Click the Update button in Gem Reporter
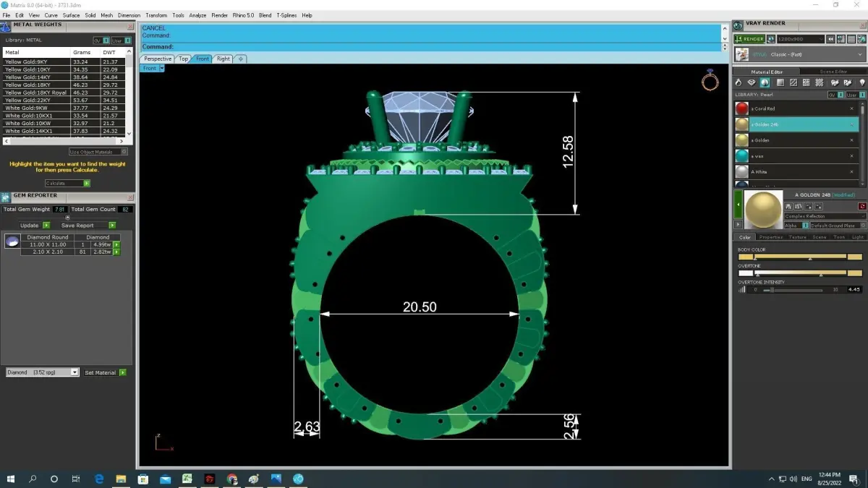 click(x=34, y=226)
